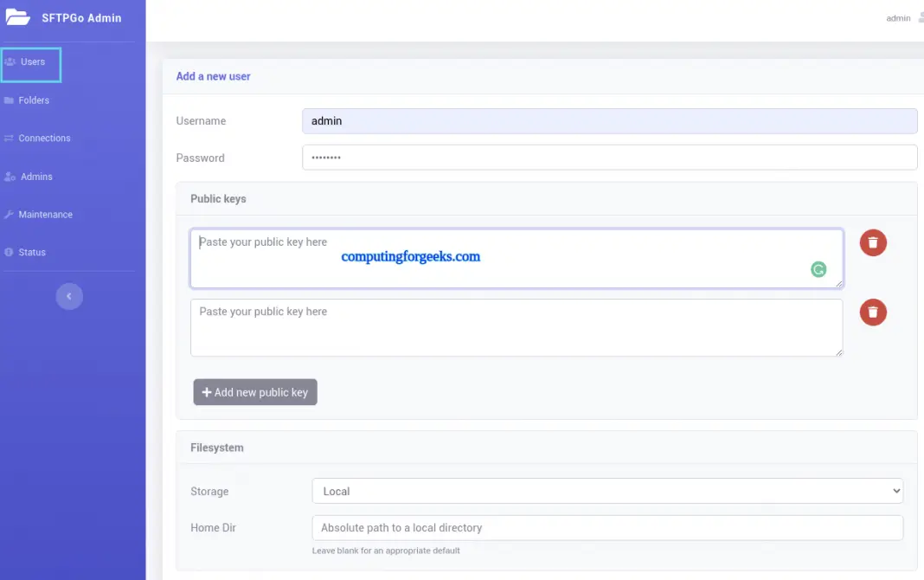
Task: Click the Grammarly icon in the key field
Action: [818, 269]
